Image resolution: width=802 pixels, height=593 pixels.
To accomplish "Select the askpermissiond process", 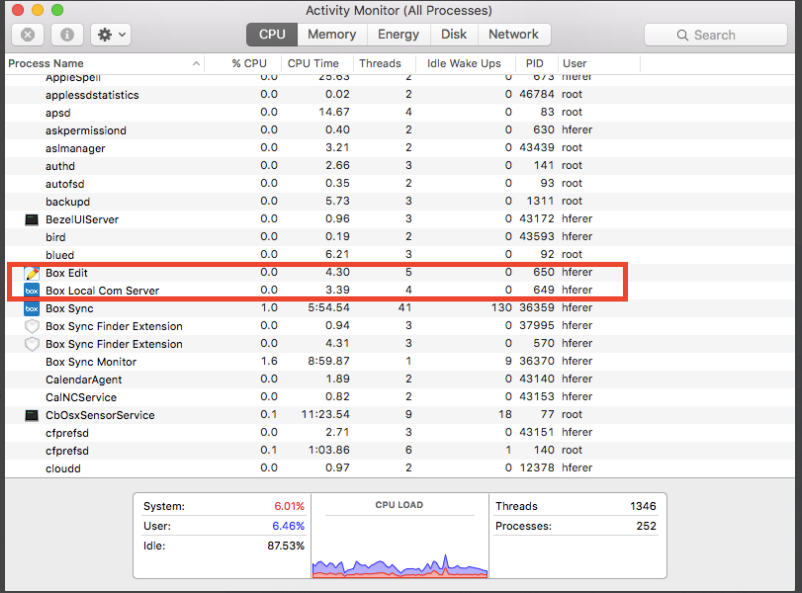I will 86,130.
